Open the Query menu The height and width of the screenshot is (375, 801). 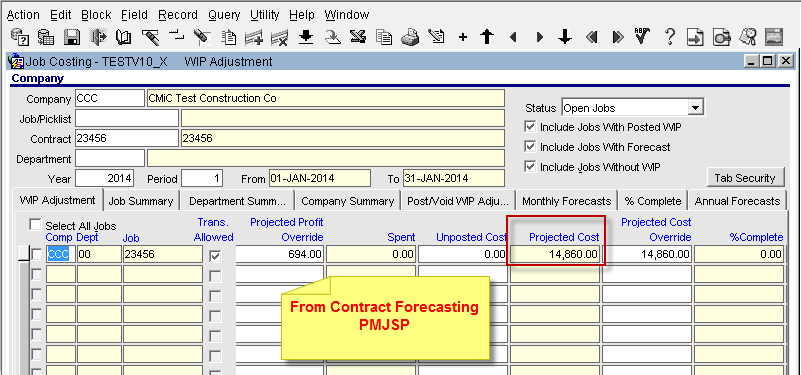(x=224, y=15)
